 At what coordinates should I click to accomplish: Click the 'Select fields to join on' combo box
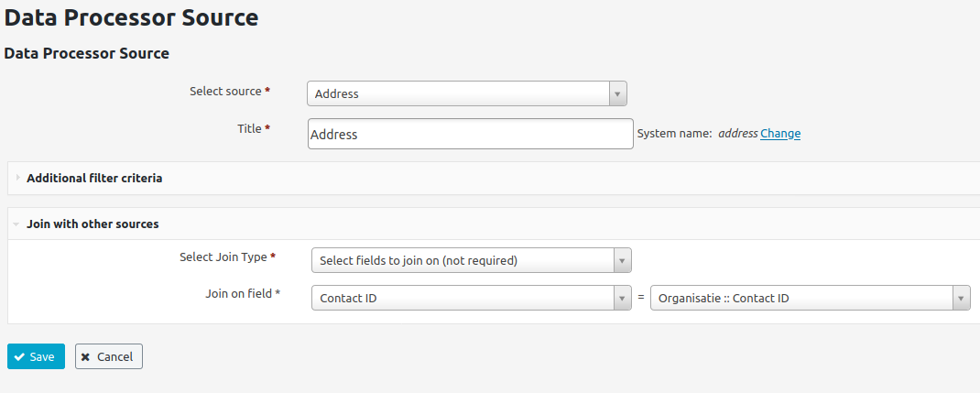[x=472, y=260]
